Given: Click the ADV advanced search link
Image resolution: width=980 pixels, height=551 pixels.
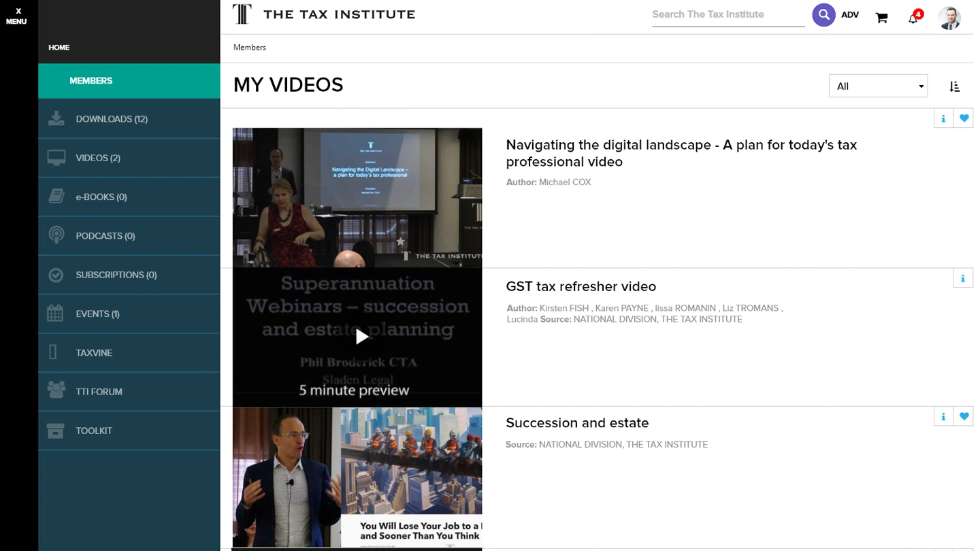Looking at the screenshot, I should (x=850, y=15).
